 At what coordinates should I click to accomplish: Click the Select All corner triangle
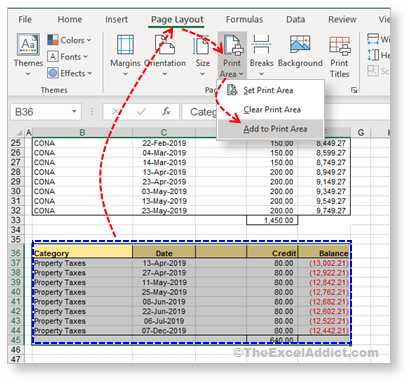[x=19, y=133]
